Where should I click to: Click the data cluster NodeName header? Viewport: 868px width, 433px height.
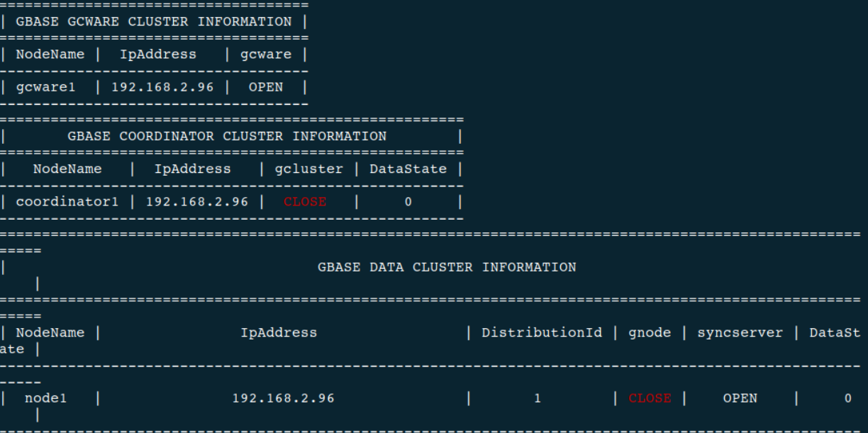click(50, 332)
